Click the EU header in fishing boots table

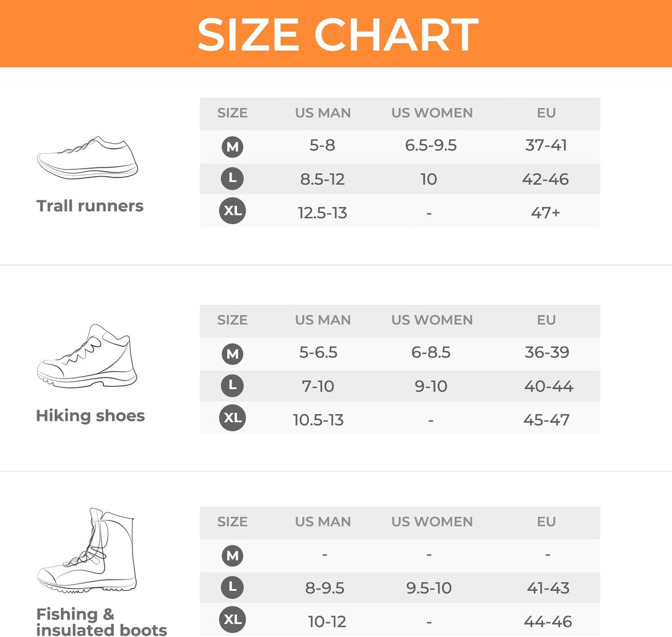(x=546, y=522)
